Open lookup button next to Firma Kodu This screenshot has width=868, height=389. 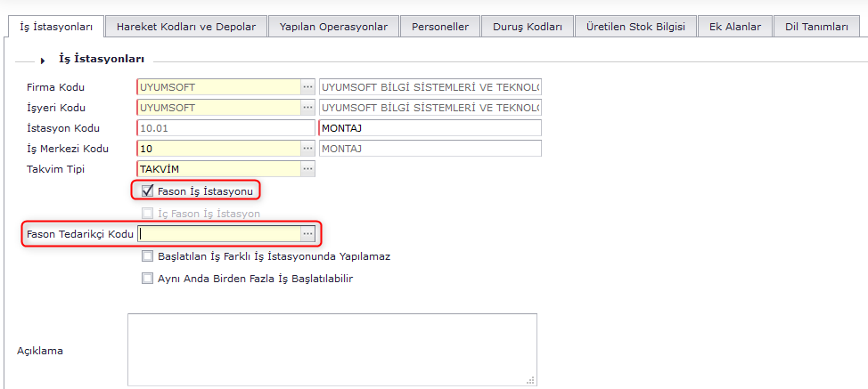308,87
